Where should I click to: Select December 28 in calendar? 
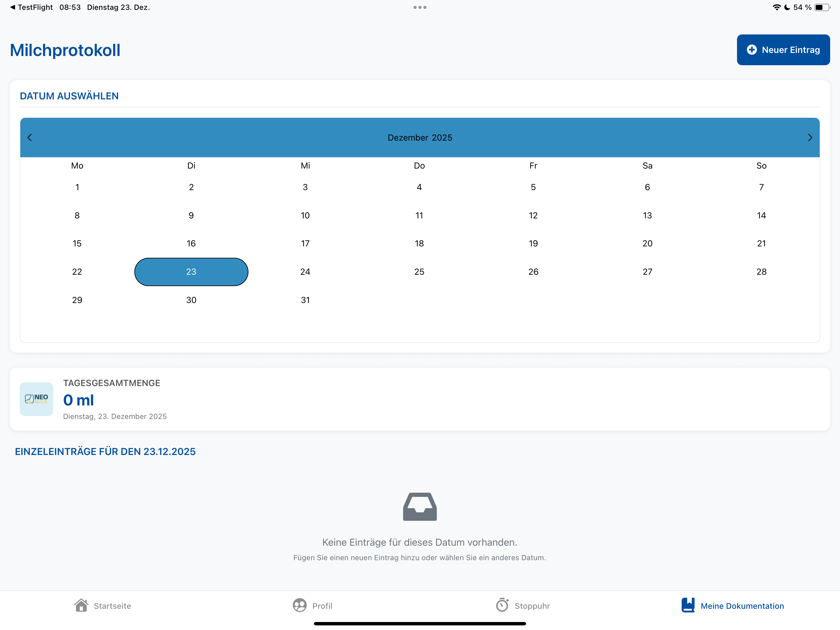pos(761,272)
